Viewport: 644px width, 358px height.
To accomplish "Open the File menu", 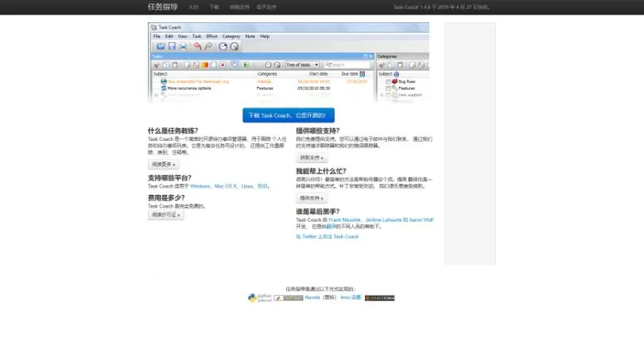I will [157, 36].
